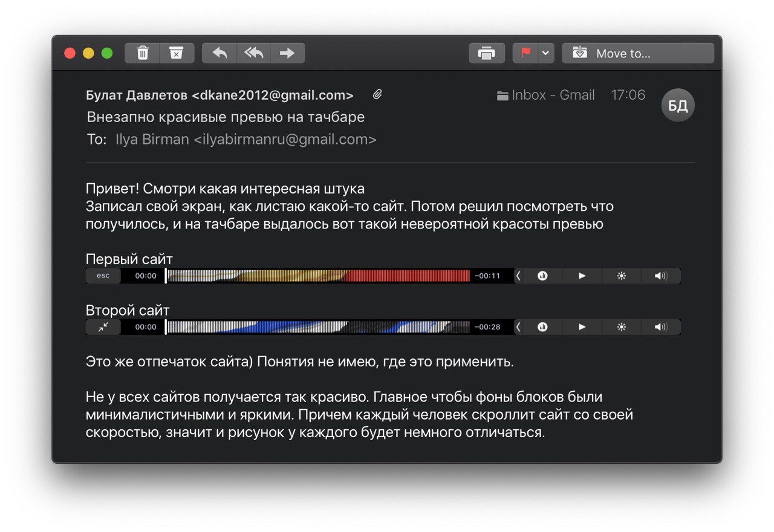Open the Move to… mailbox menu
The width and height of the screenshot is (774, 532).
638,53
